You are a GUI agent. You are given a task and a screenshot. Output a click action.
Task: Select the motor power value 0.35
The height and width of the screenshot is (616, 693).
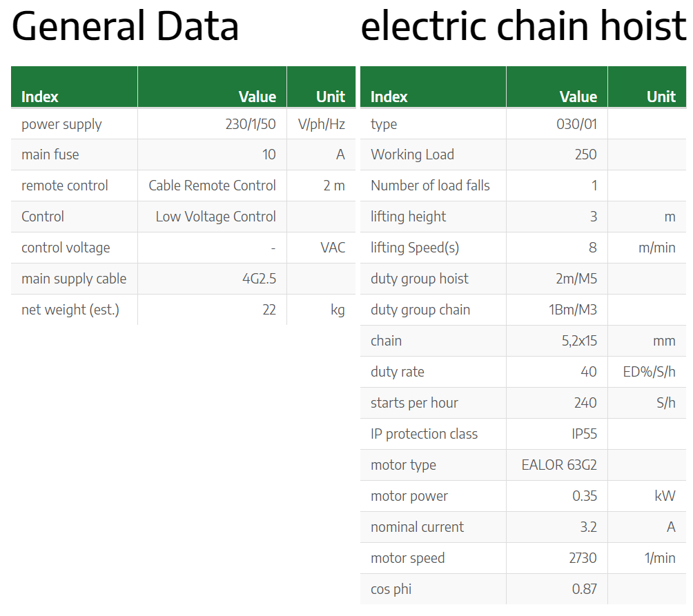pyautogui.click(x=585, y=496)
